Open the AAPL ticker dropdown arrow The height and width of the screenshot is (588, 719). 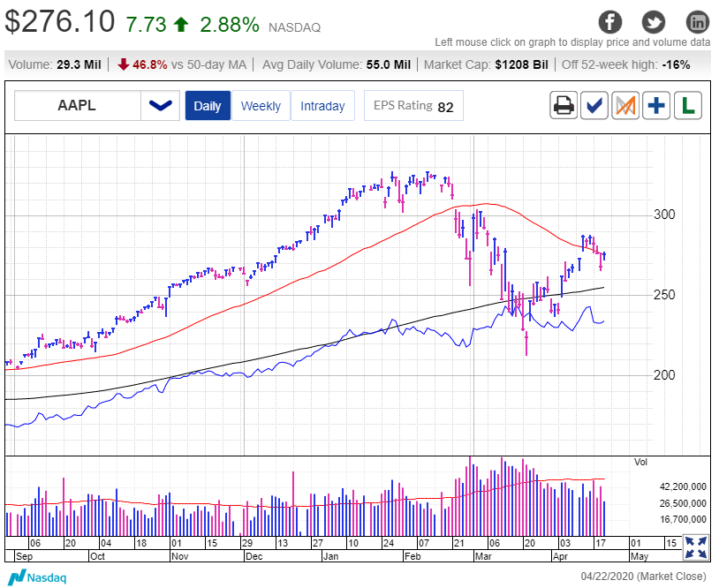coord(160,105)
